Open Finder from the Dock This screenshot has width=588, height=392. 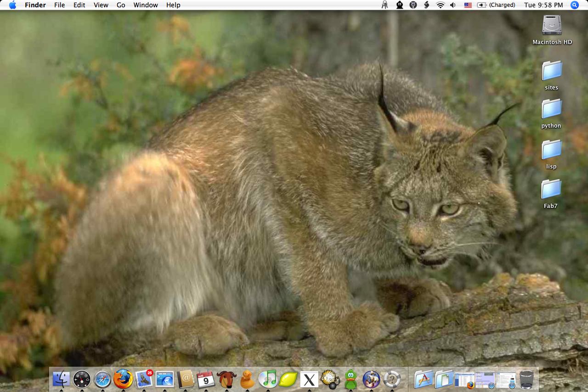[61, 379]
